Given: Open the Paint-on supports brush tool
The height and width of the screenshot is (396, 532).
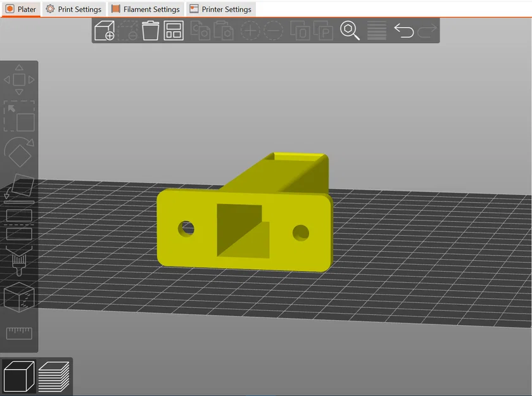Looking at the screenshot, I should (19, 260).
